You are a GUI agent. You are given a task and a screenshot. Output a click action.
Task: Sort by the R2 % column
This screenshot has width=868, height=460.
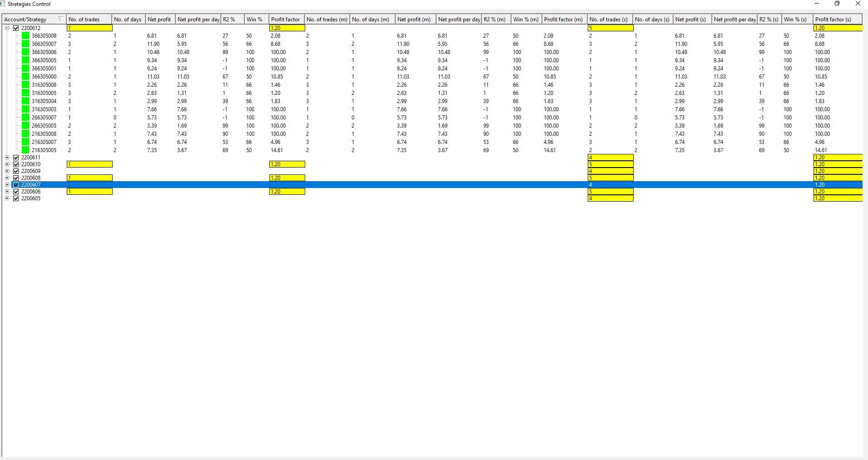[233, 20]
